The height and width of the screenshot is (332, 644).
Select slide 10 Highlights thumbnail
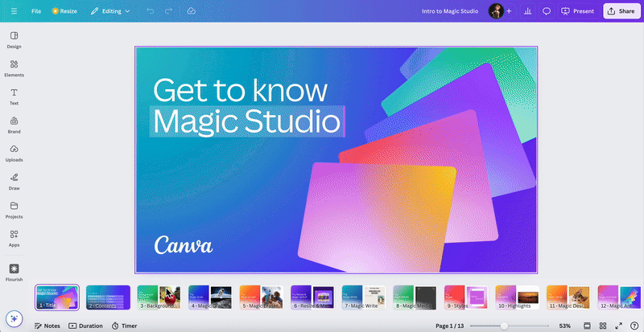[x=518, y=297]
